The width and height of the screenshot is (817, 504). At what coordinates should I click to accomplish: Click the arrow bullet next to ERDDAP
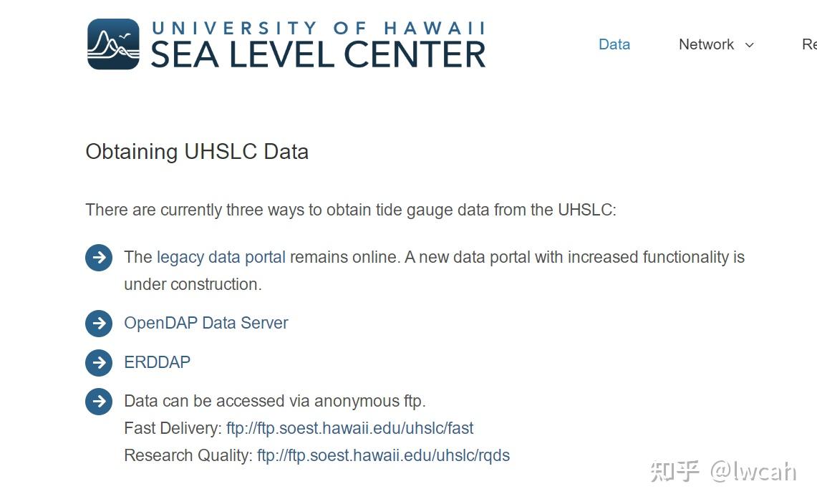click(99, 363)
